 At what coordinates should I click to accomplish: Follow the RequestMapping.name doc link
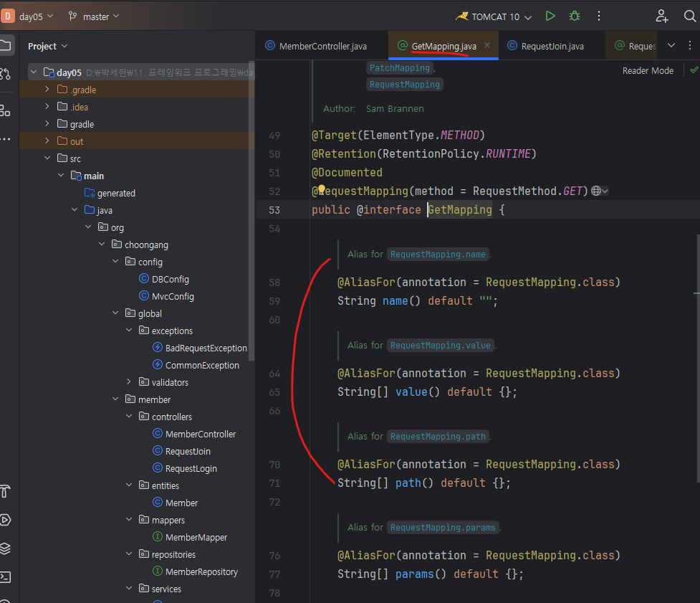[x=438, y=255]
